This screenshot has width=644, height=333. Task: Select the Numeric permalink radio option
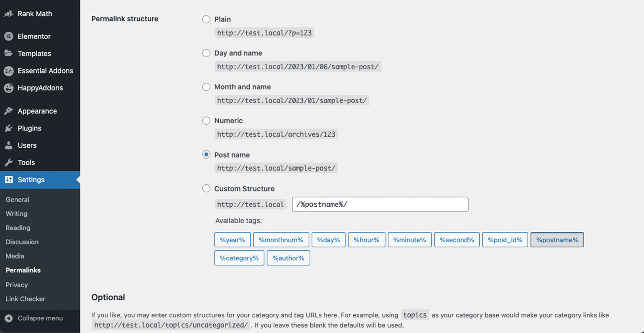click(x=206, y=120)
